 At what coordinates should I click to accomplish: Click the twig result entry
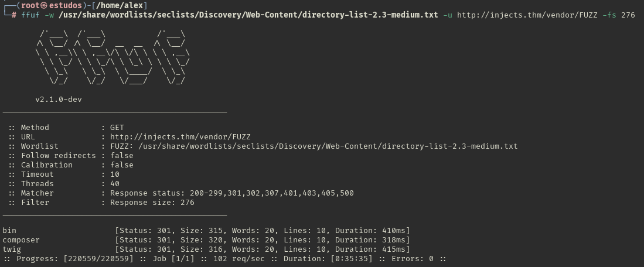(206, 250)
